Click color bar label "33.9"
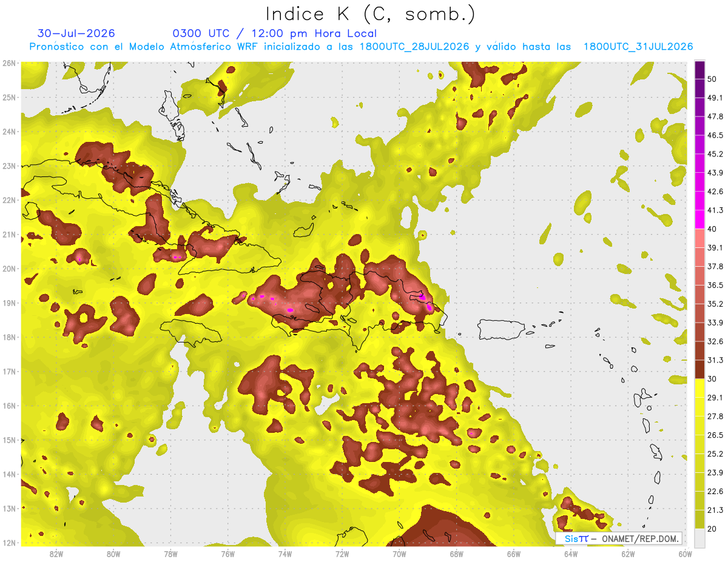 click(715, 323)
